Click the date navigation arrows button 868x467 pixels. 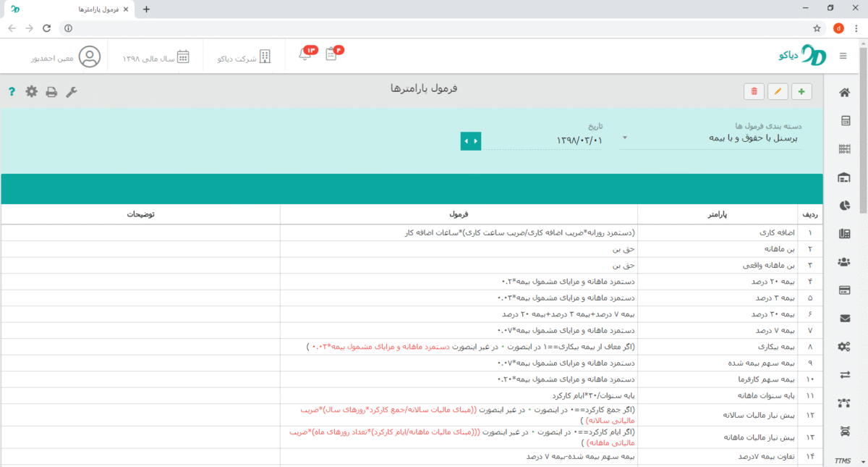471,140
